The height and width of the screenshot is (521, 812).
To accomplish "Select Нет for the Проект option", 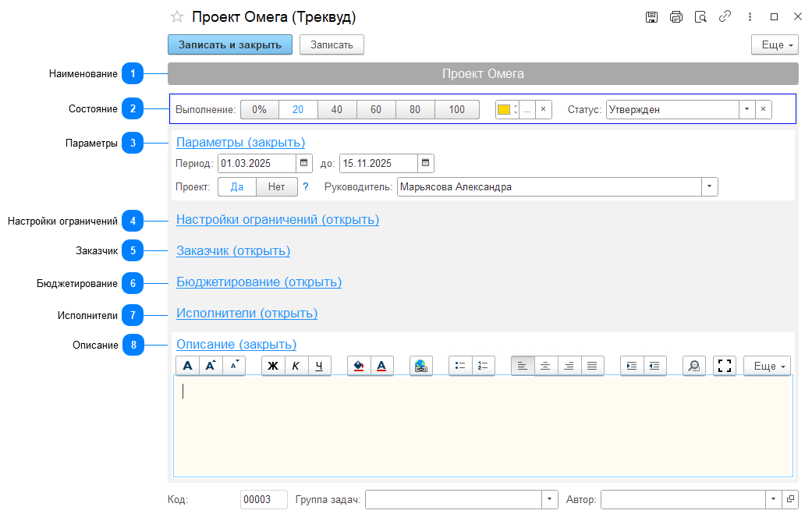I will 277,187.
